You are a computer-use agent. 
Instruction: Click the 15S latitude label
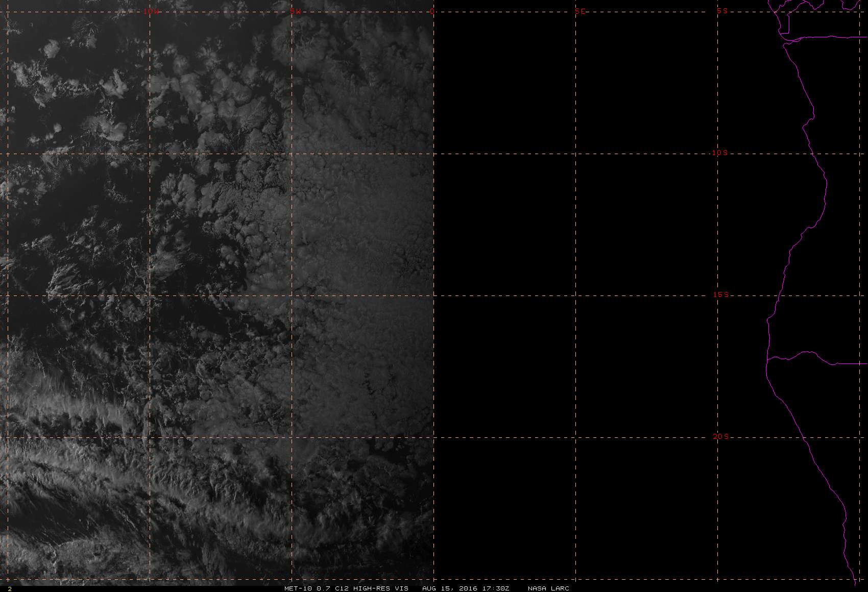(x=720, y=294)
